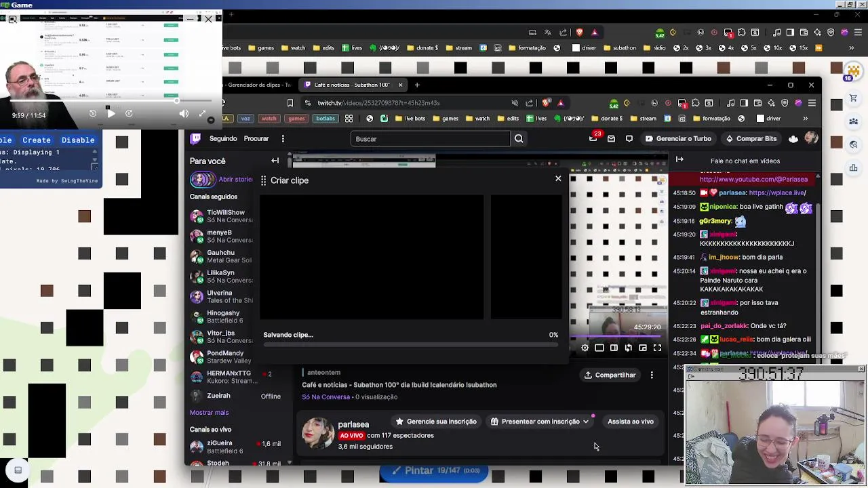Click Gerencie sua inscrição button
The width and height of the screenshot is (868, 488).
point(436,422)
